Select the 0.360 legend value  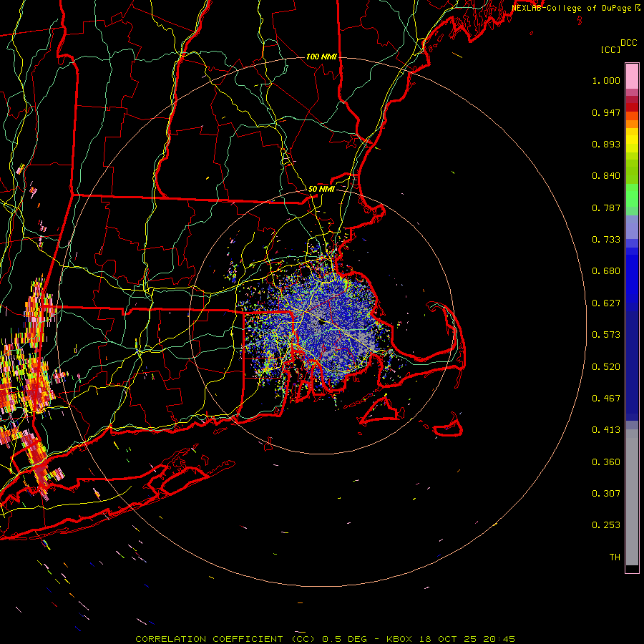[606, 462]
